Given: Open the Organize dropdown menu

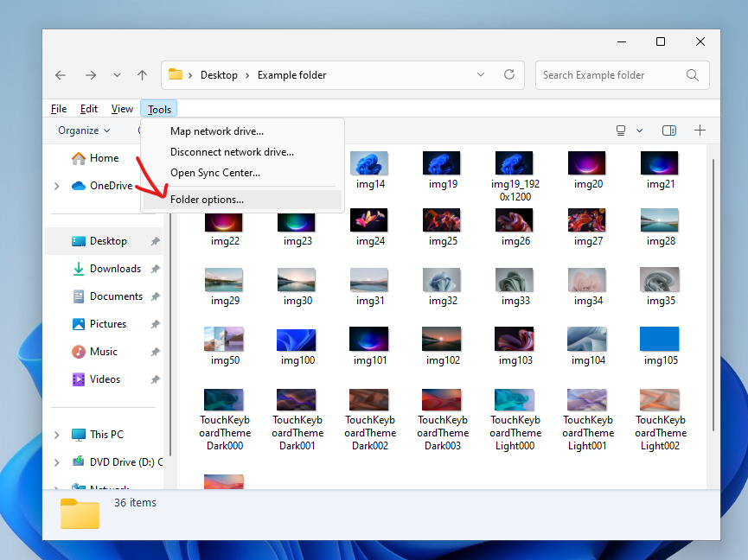Looking at the screenshot, I should click(x=84, y=130).
